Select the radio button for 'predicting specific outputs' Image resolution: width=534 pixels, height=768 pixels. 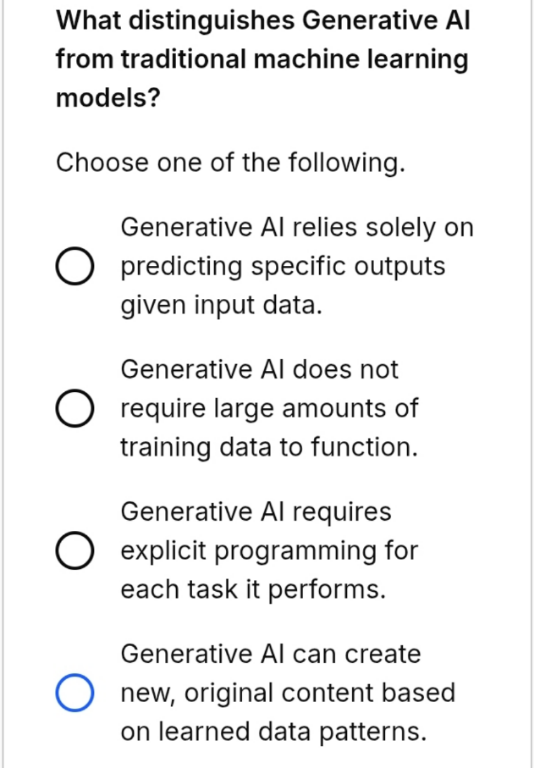[x=74, y=266]
